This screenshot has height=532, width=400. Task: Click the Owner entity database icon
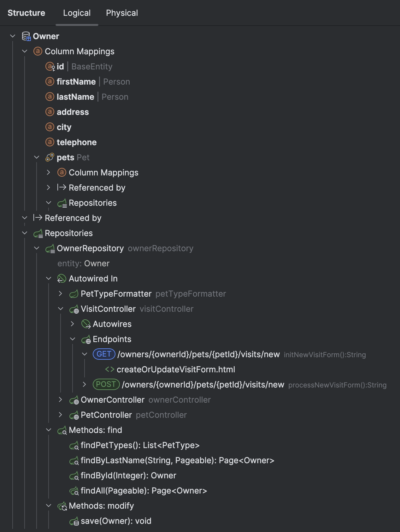[26, 36]
